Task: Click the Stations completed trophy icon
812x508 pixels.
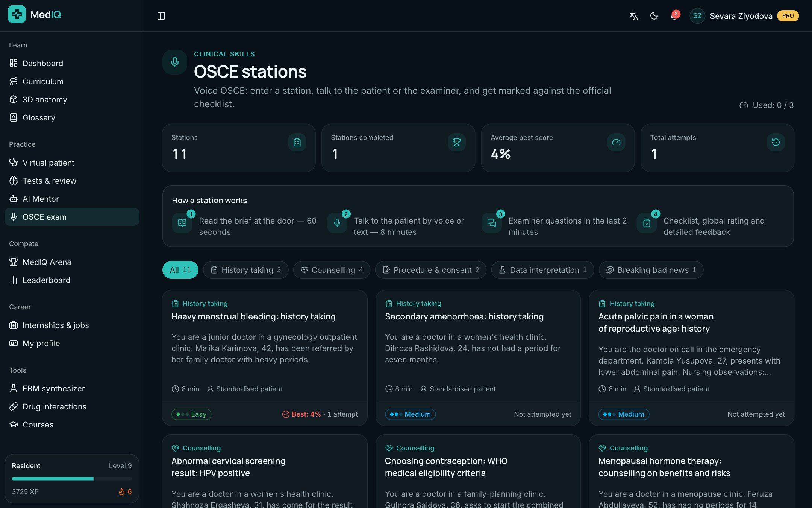Action: [456, 142]
